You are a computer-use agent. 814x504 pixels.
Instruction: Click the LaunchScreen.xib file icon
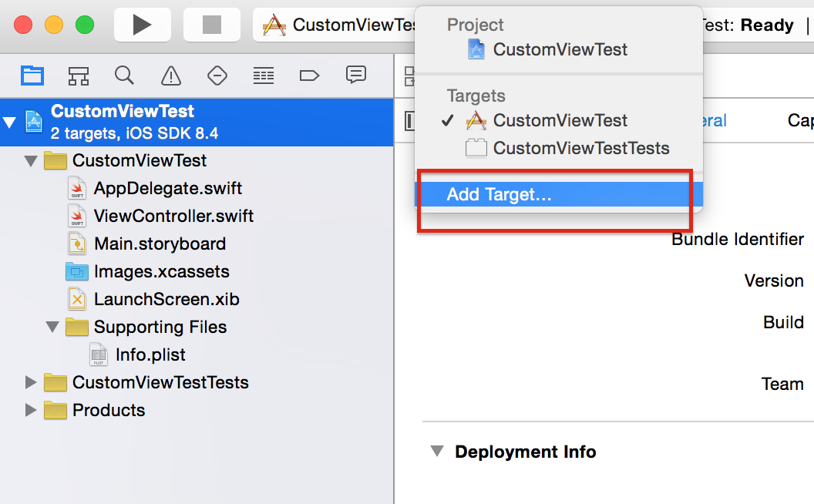click(77, 300)
